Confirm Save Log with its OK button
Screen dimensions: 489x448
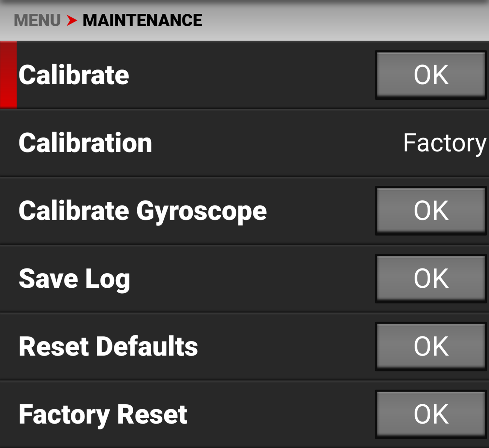(431, 279)
